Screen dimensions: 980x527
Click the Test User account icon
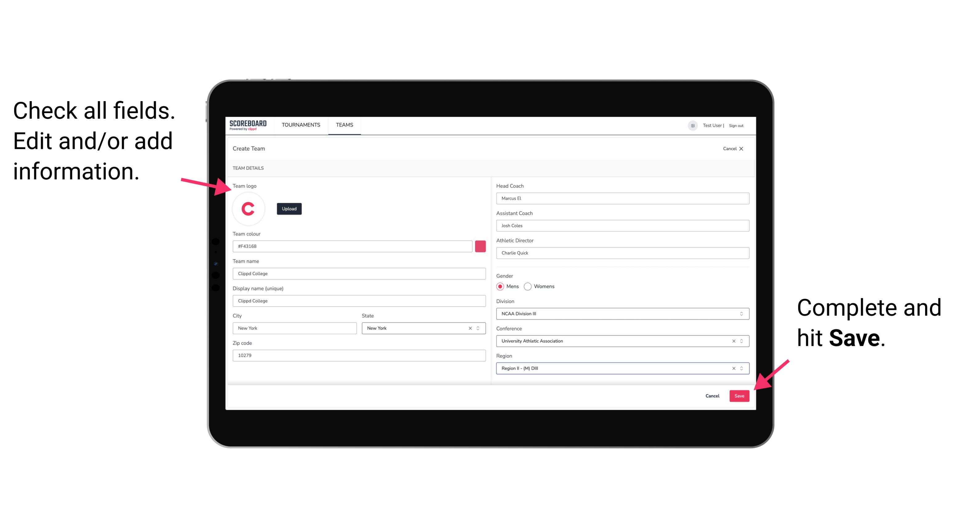click(690, 125)
